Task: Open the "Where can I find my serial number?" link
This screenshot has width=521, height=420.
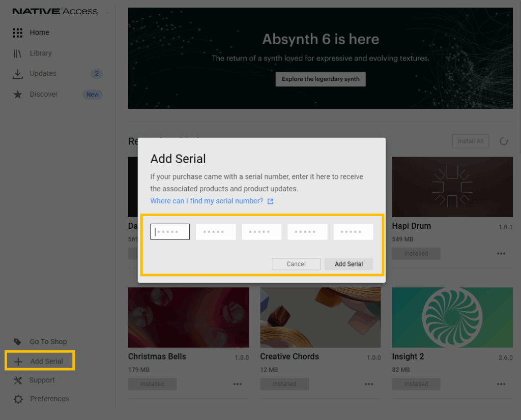Action: pyautogui.click(x=207, y=201)
